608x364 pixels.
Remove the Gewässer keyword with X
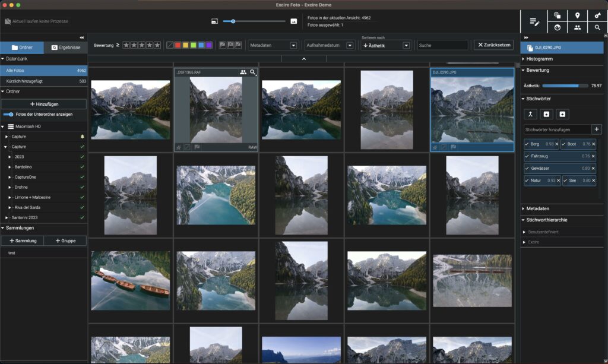pyautogui.click(x=593, y=168)
